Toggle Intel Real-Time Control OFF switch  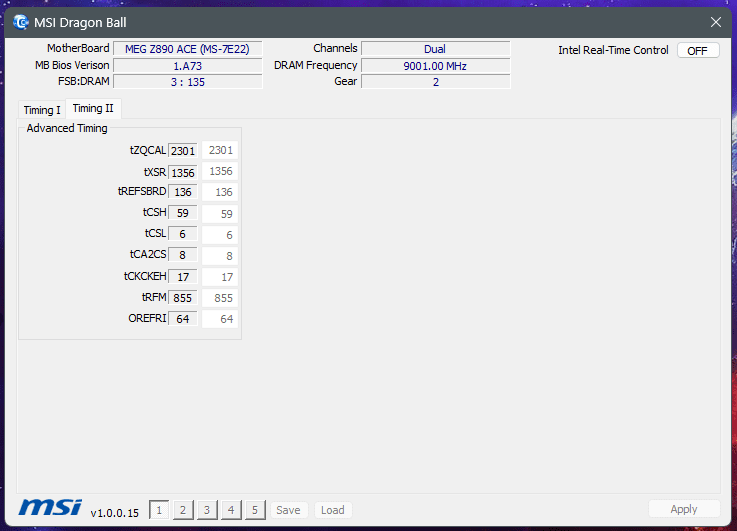(x=698, y=50)
